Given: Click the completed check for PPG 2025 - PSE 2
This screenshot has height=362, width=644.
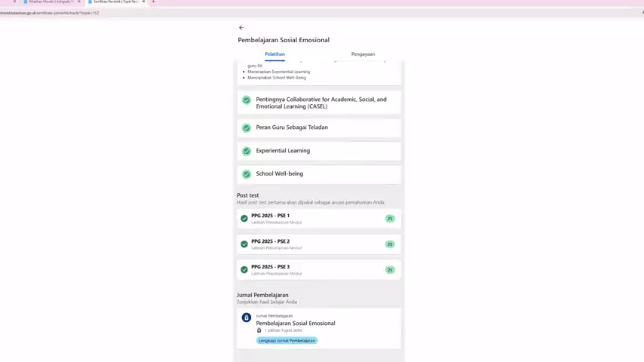Looking at the screenshot, I should coord(244,244).
